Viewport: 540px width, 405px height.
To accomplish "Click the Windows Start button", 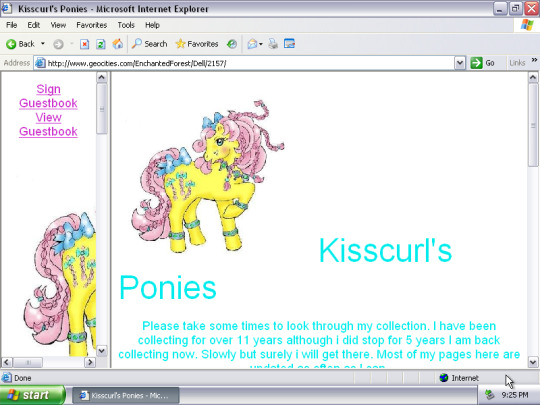I will click(32, 395).
